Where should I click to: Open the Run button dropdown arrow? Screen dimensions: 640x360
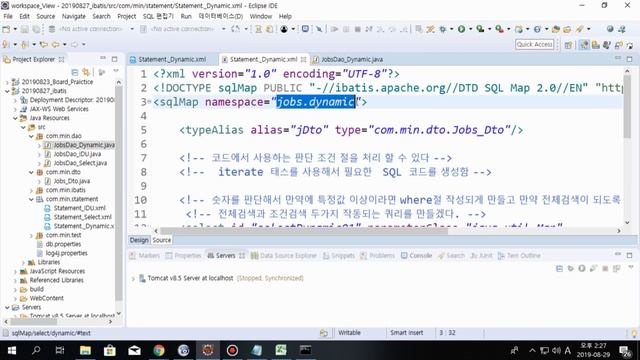(x=470, y=29)
